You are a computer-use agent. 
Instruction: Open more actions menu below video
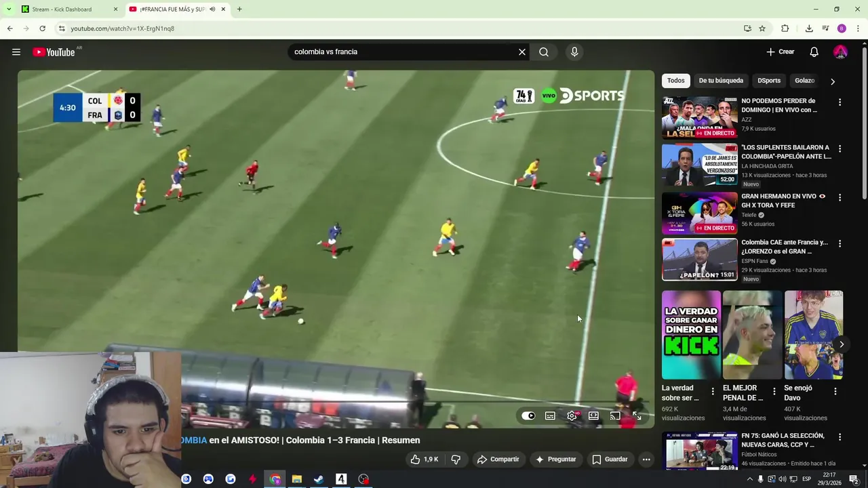(x=646, y=460)
